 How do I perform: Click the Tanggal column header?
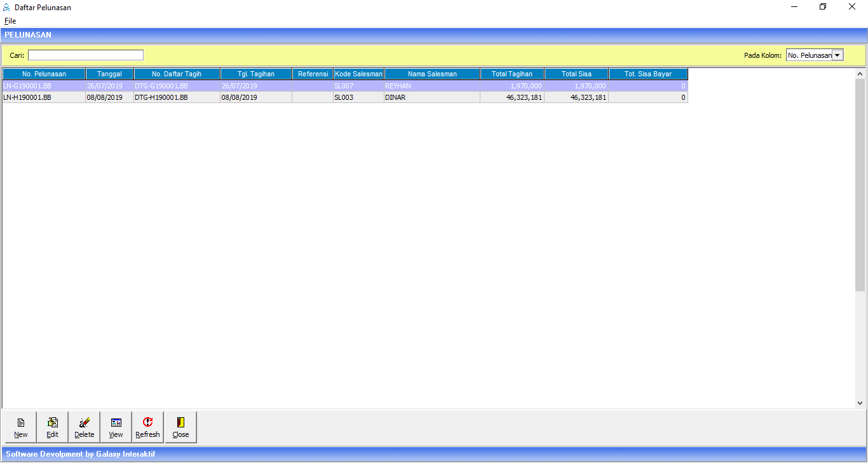(109, 74)
